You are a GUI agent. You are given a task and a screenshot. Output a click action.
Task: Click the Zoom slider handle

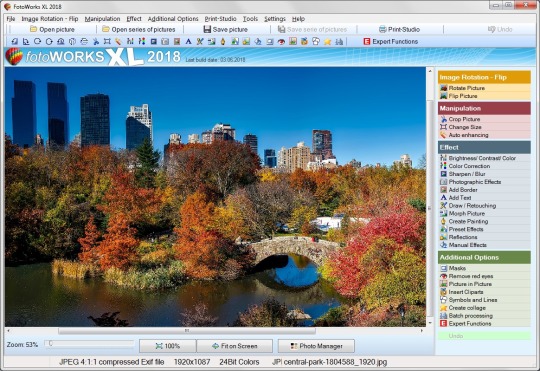tap(50, 343)
